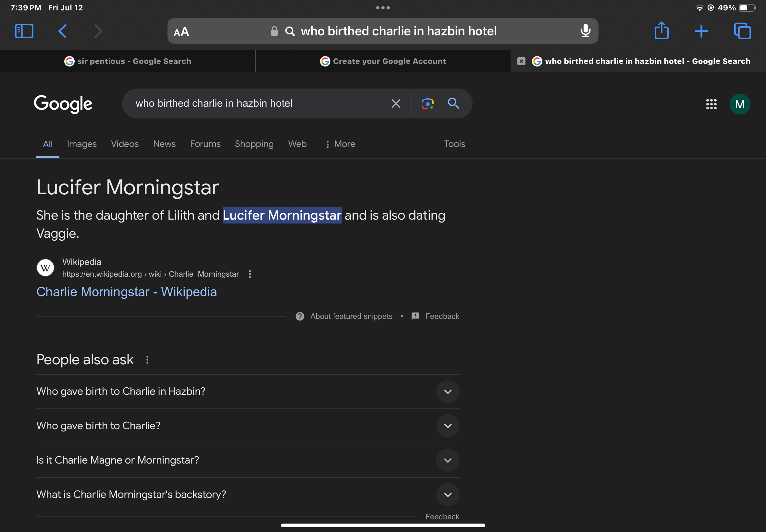766x532 pixels.
Task: Submit search with magnifier icon
Action: (453, 103)
